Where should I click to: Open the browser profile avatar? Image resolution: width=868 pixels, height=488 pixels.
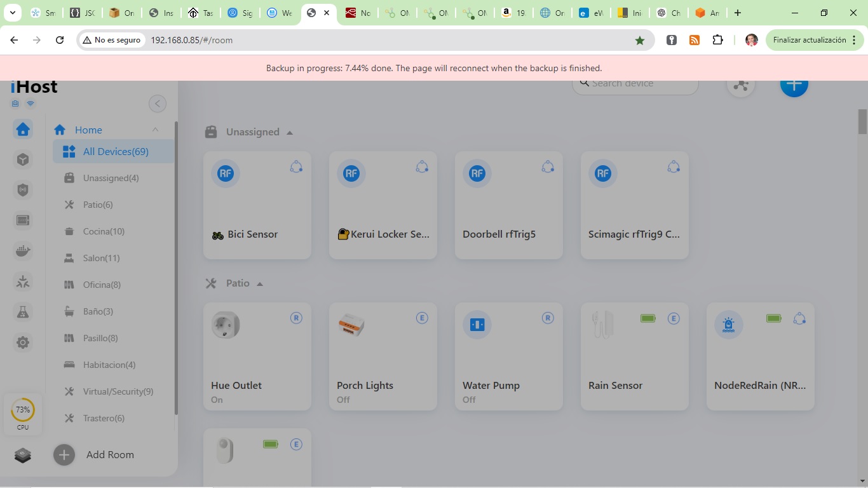[x=752, y=40]
